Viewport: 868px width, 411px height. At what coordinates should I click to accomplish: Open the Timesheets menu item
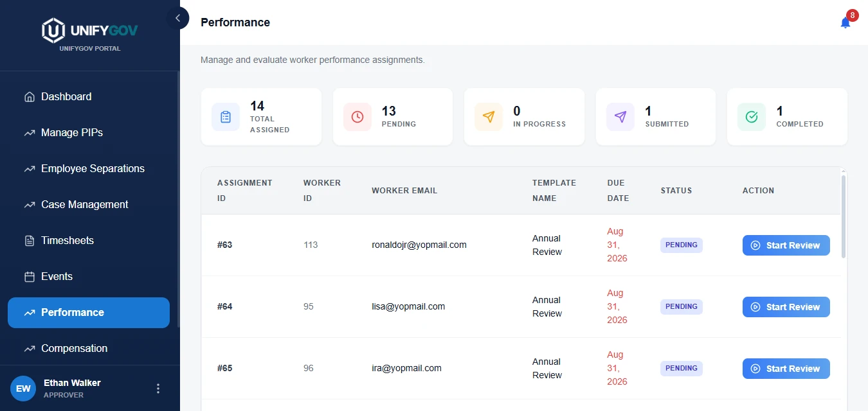[x=89, y=241]
